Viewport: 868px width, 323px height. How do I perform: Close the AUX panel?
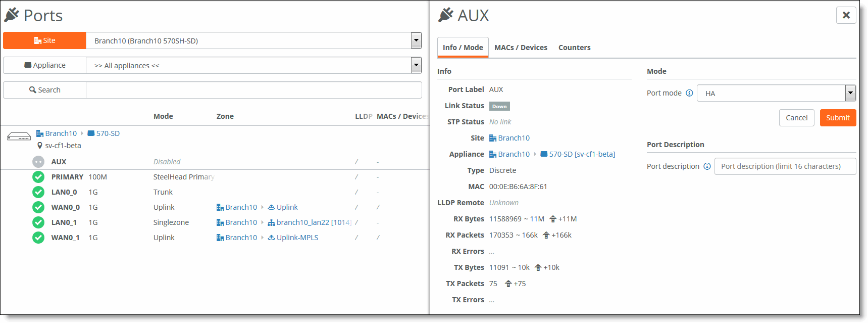point(846,15)
